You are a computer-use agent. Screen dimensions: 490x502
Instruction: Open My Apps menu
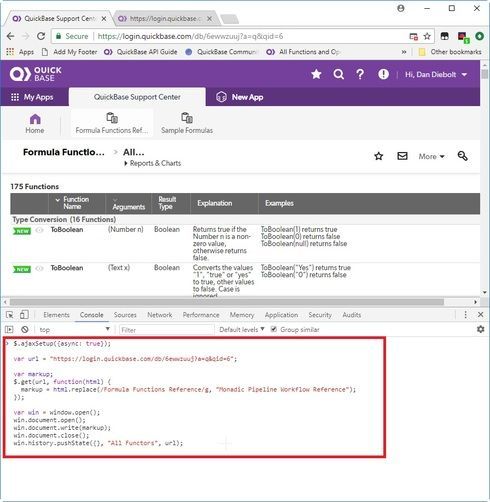click(x=32, y=97)
